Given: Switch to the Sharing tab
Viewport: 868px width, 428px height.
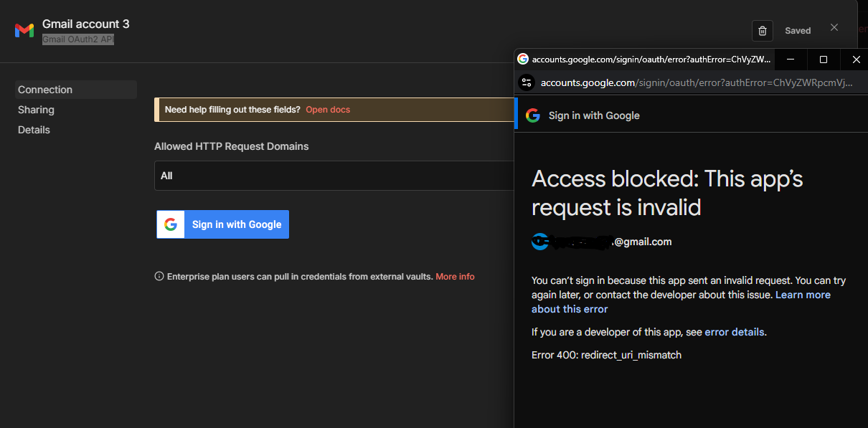Looking at the screenshot, I should [x=36, y=110].
